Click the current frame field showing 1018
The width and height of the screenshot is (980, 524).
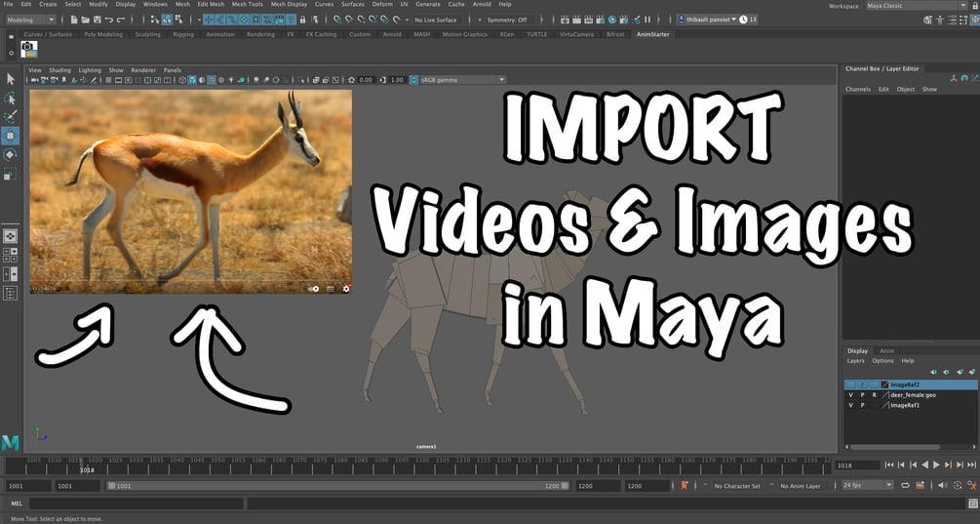point(857,465)
